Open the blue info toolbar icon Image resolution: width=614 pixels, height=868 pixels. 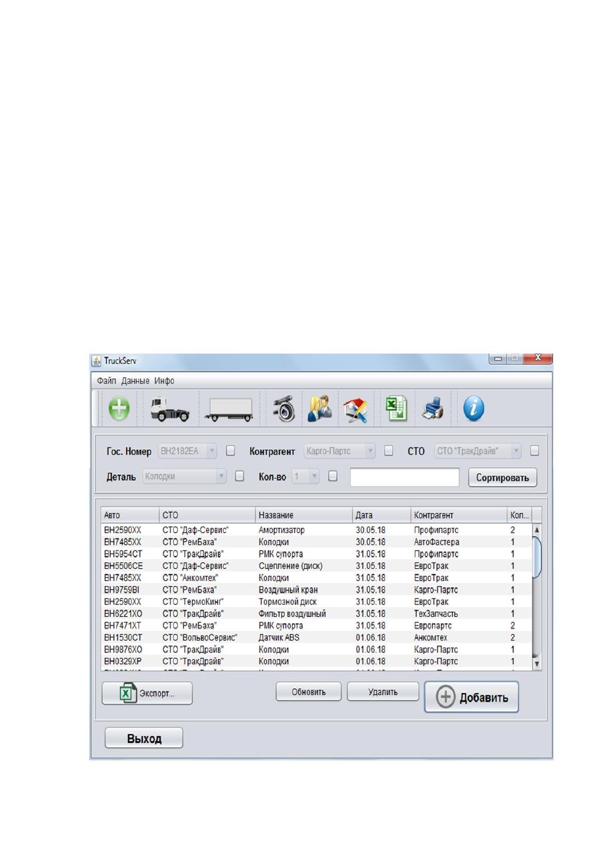pos(474,409)
